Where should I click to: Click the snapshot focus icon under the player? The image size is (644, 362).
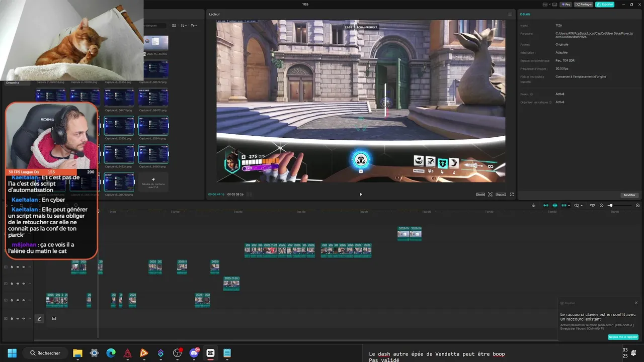[490, 194]
